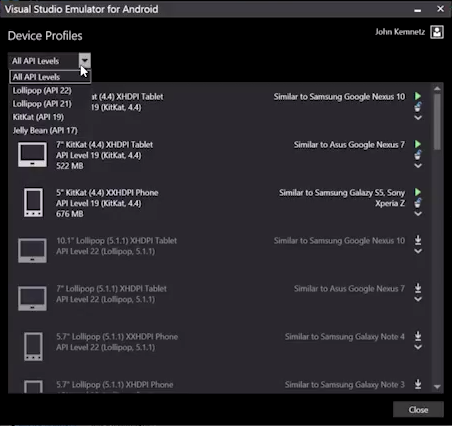This screenshot has width=452, height=426.
Task: Minimize the Visual Studio Emulator window
Action: point(418,10)
